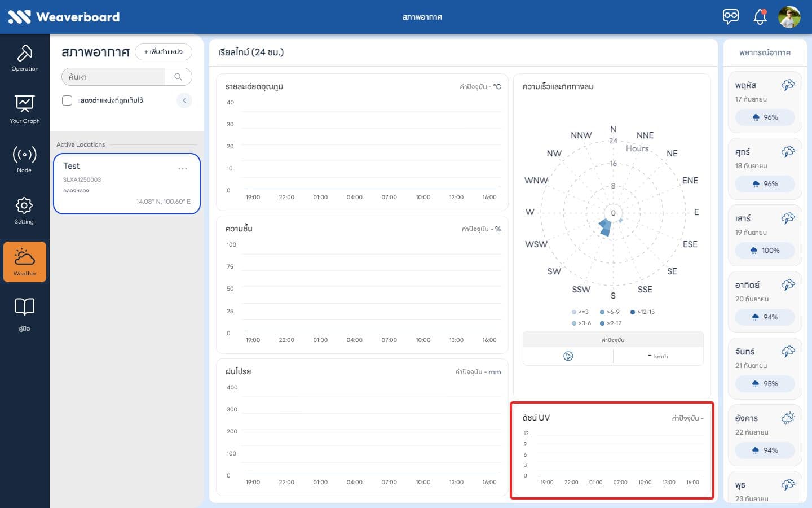The height and width of the screenshot is (508, 812).
Task: Click the ดัชนี UV chart title
Action: (x=536, y=418)
